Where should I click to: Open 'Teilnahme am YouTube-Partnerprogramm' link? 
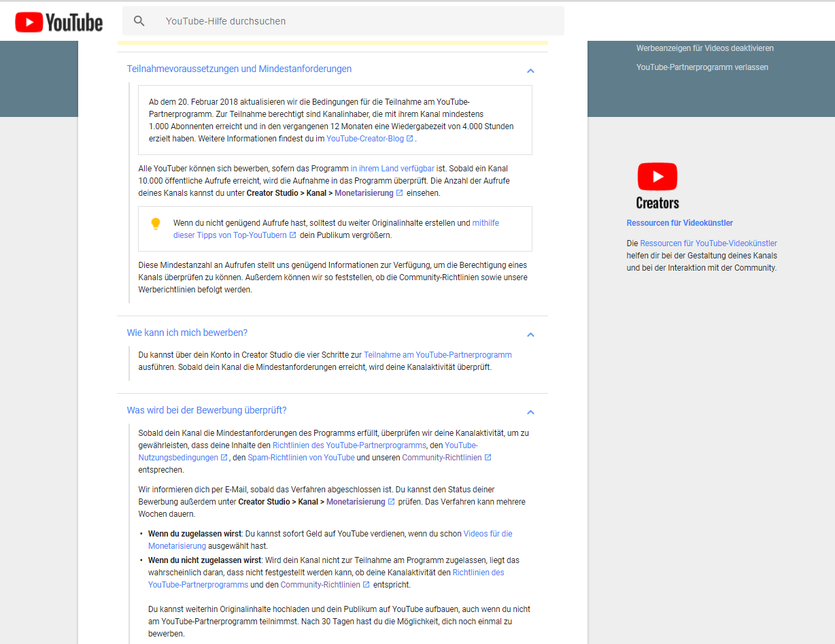(x=437, y=355)
